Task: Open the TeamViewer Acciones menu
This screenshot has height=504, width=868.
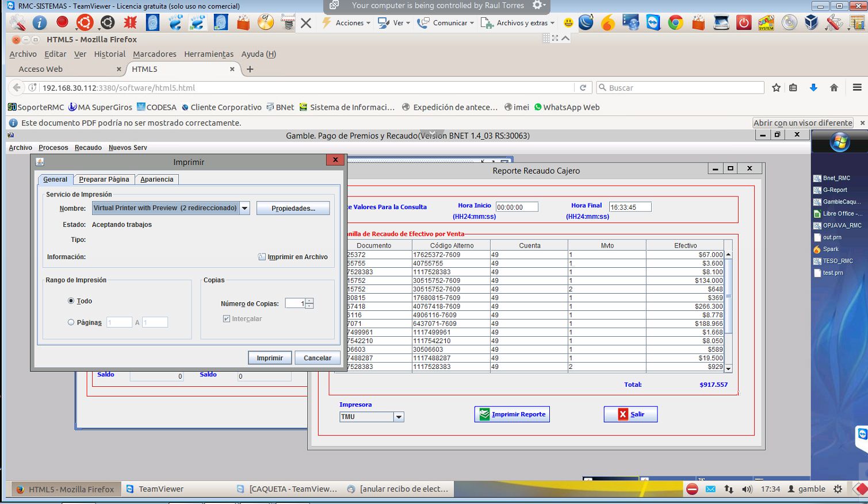Action: point(349,23)
